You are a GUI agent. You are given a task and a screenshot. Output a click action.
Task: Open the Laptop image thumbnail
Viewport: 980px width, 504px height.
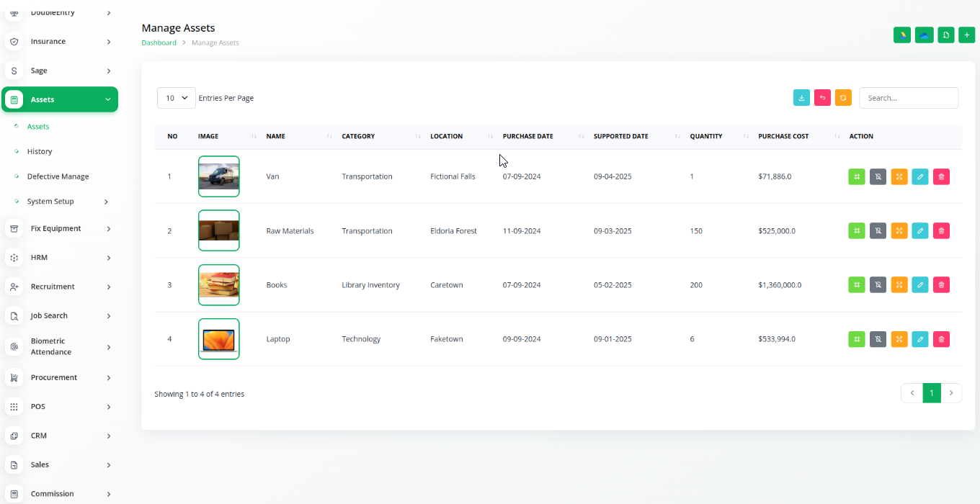218,339
